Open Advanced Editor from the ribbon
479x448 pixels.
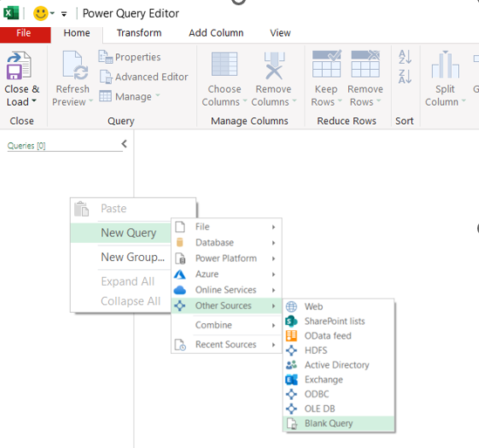(x=144, y=77)
